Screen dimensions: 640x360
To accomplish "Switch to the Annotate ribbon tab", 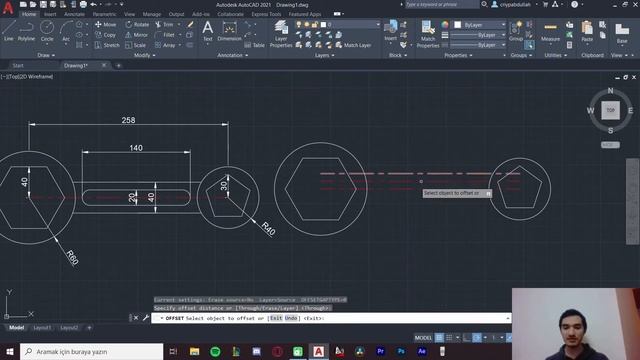I will [75, 14].
